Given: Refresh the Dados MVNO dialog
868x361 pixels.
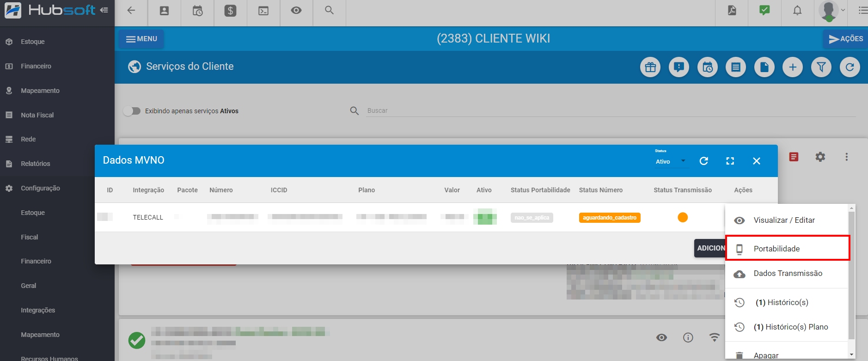Looking at the screenshot, I should point(704,161).
